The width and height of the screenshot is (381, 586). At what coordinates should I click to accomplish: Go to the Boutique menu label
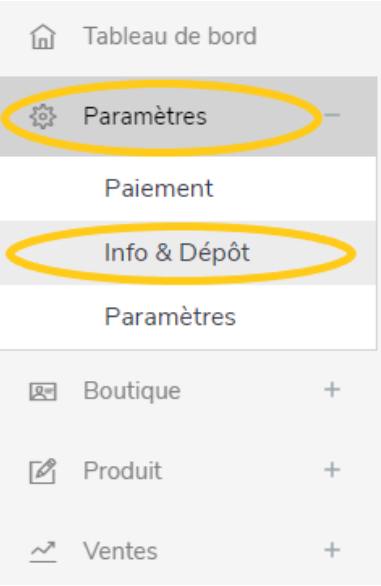pos(132,392)
